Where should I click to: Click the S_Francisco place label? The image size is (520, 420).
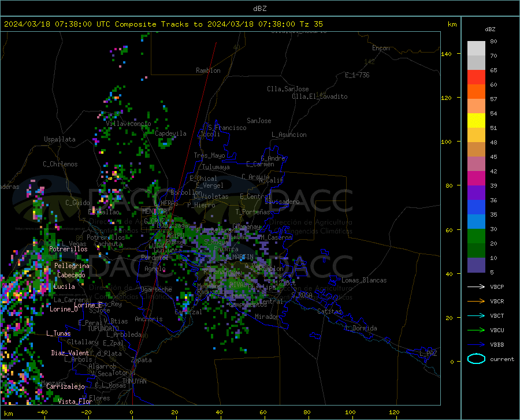[x=227, y=128]
